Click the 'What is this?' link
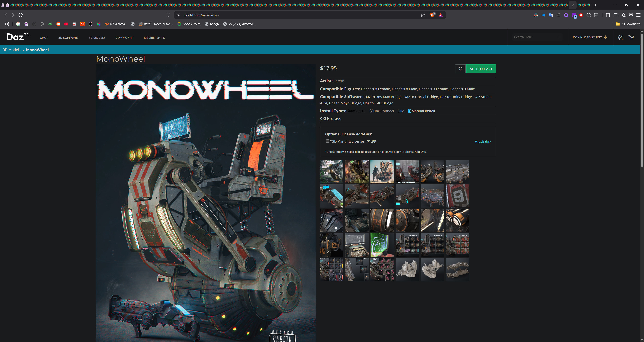 [483, 142]
